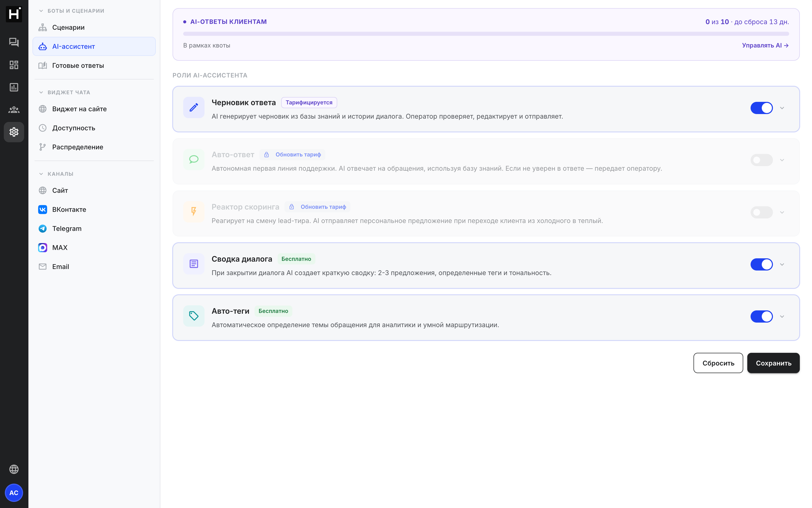Viewport: 812px width, 508px height.
Task: Open the ВКонтакте channel settings
Action: [94, 210]
